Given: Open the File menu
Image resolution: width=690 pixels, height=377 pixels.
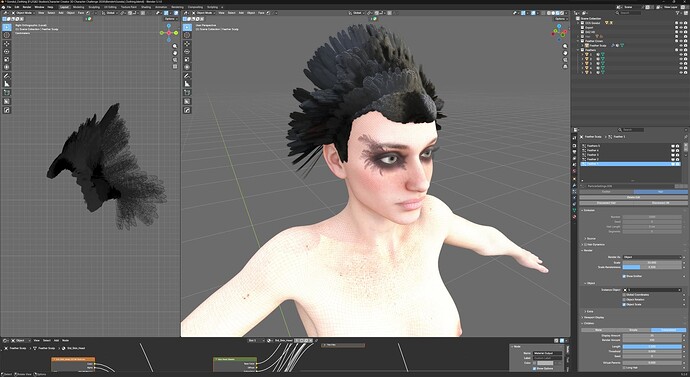Looking at the screenshot, I should click(x=9, y=7).
